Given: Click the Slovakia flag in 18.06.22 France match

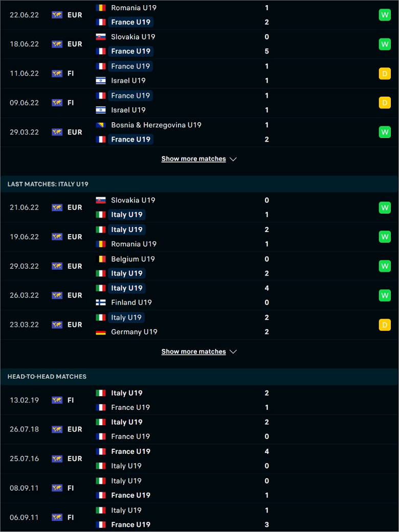Looking at the screenshot, I should (101, 37).
